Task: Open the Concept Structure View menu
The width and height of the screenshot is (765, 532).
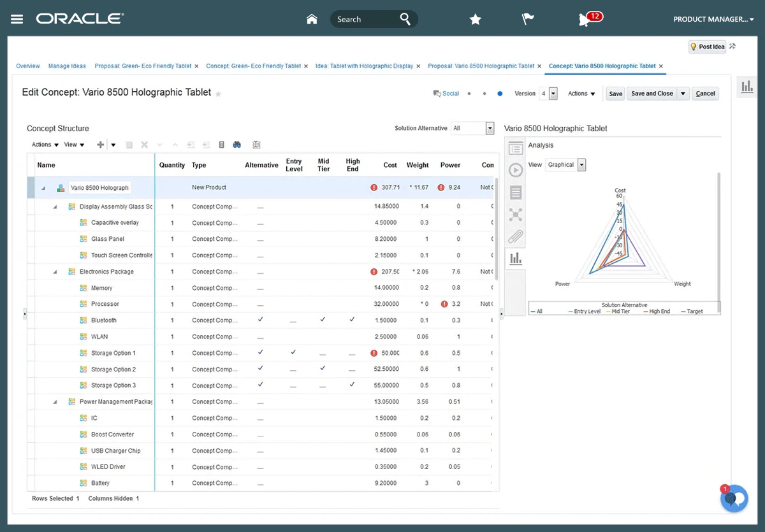Action: click(73, 145)
